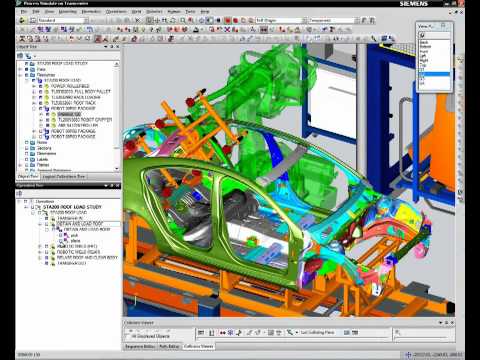Image resolution: width=480 pixels, height=360 pixels.
Task: Collapse the Resources folder node
Action: [20, 75]
